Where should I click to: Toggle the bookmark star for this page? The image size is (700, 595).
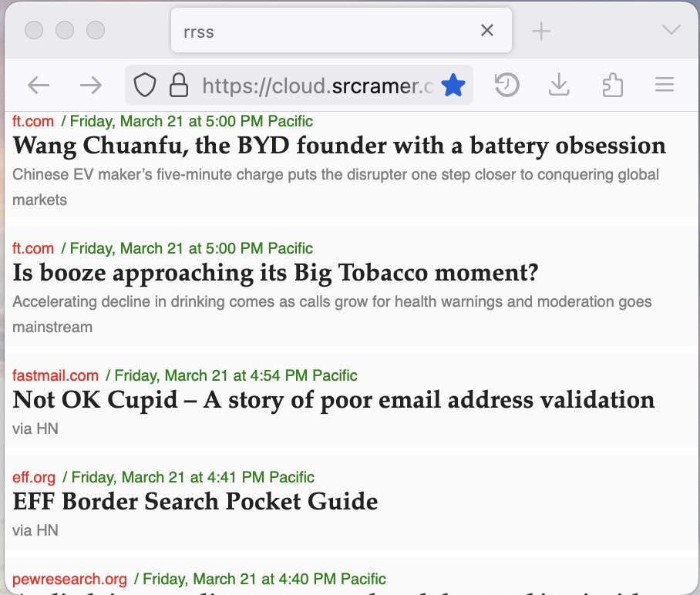(455, 85)
